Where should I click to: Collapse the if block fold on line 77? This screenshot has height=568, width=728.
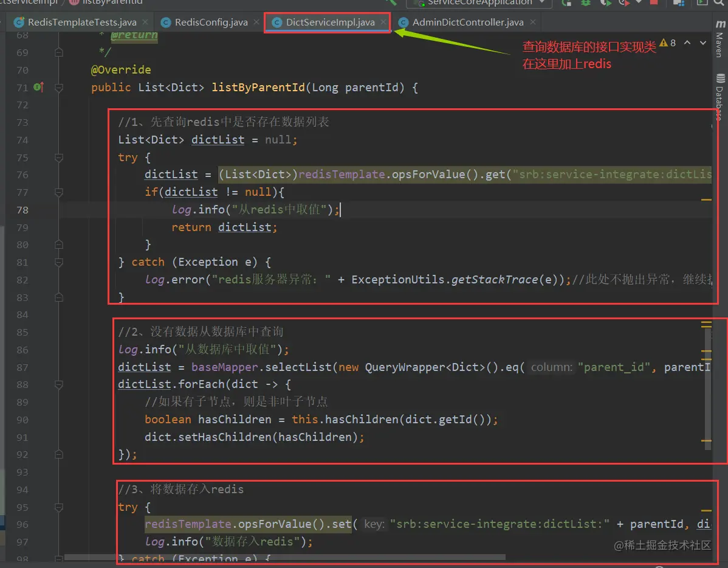59,192
